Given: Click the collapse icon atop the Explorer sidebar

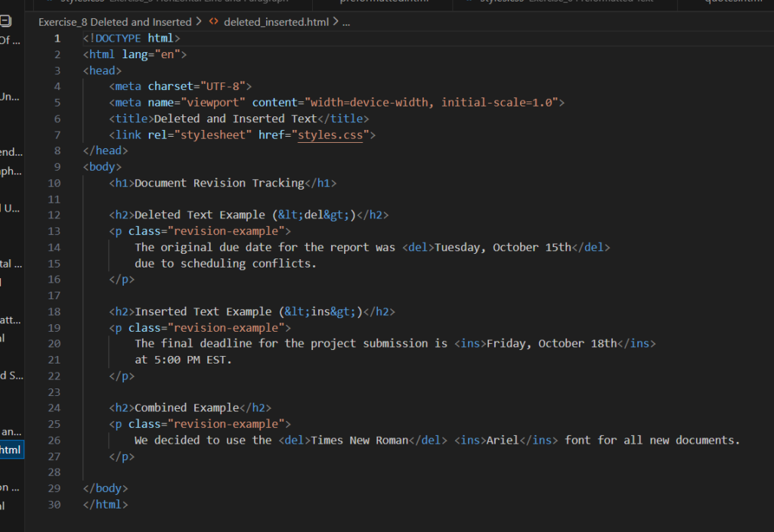Looking at the screenshot, I should pos(6,22).
